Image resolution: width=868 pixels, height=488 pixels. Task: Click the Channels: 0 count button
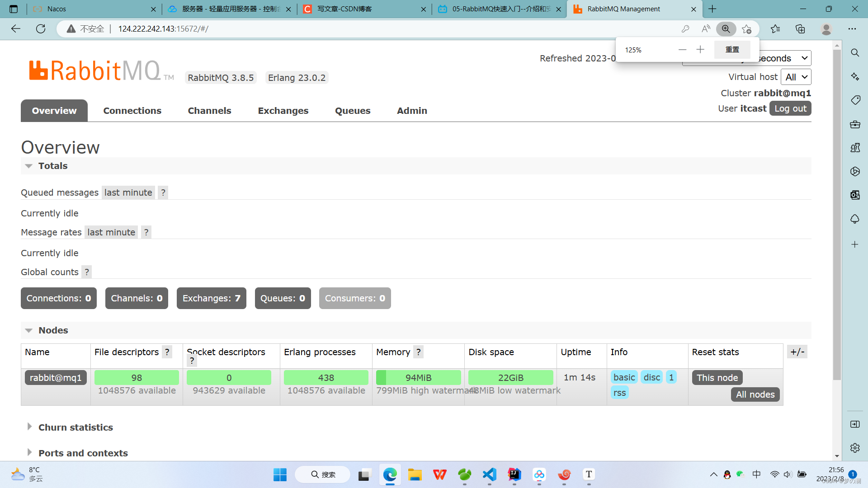(137, 298)
